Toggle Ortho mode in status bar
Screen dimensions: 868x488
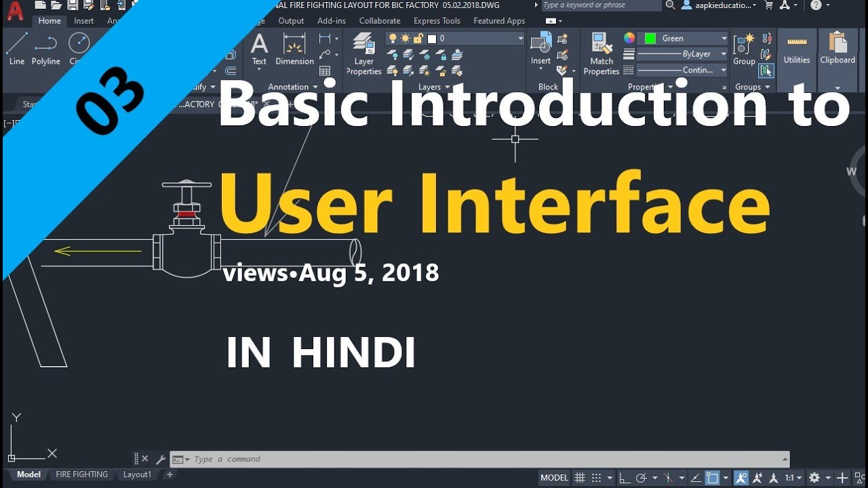click(x=625, y=478)
